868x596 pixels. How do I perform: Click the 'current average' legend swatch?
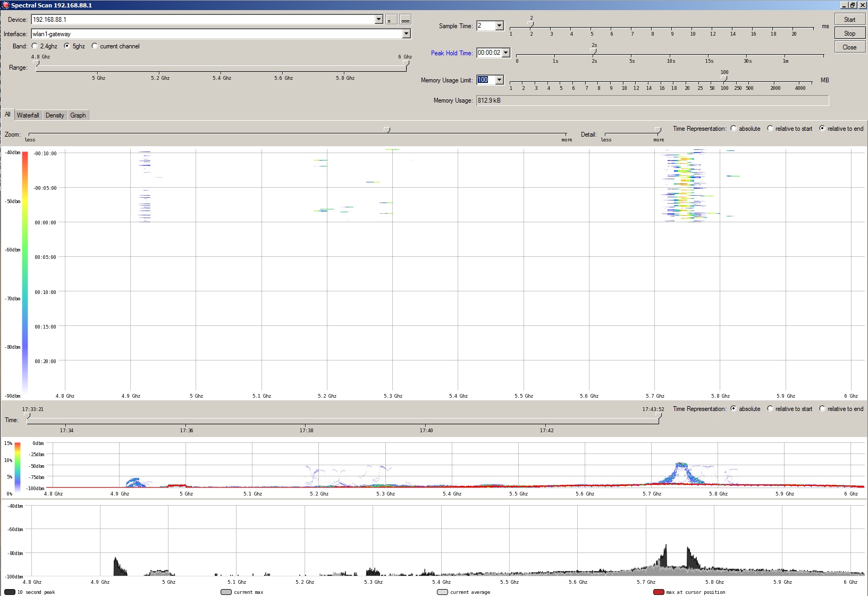(x=442, y=592)
